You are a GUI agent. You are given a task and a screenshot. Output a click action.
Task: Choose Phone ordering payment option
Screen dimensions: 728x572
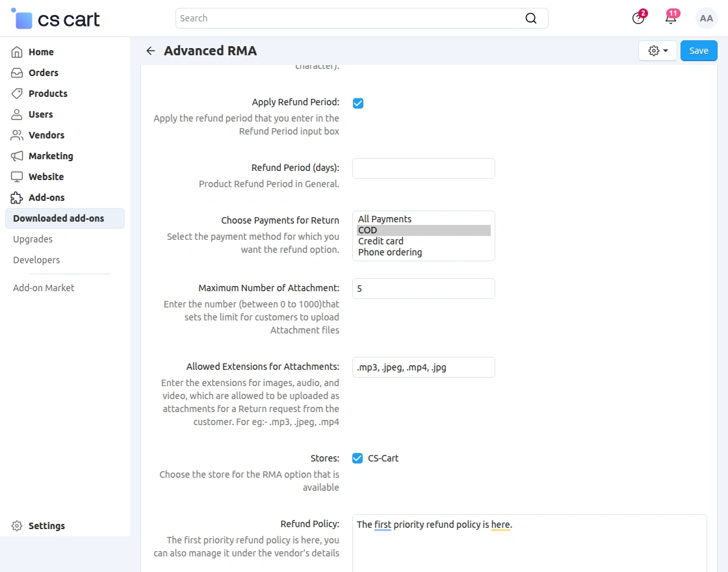pyautogui.click(x=389, y=252)
